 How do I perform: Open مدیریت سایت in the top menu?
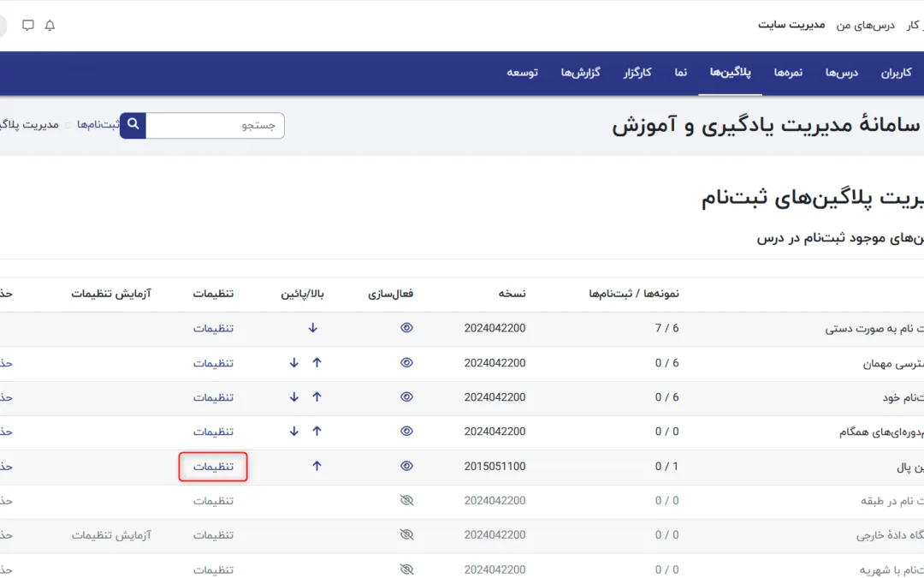click(791, 25)
